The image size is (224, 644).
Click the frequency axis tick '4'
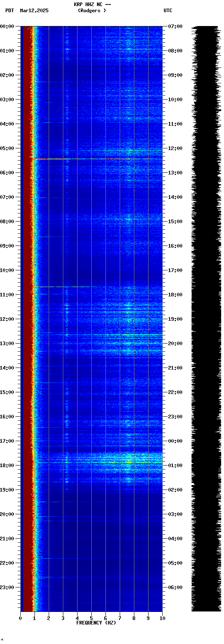tap(77, 618)
